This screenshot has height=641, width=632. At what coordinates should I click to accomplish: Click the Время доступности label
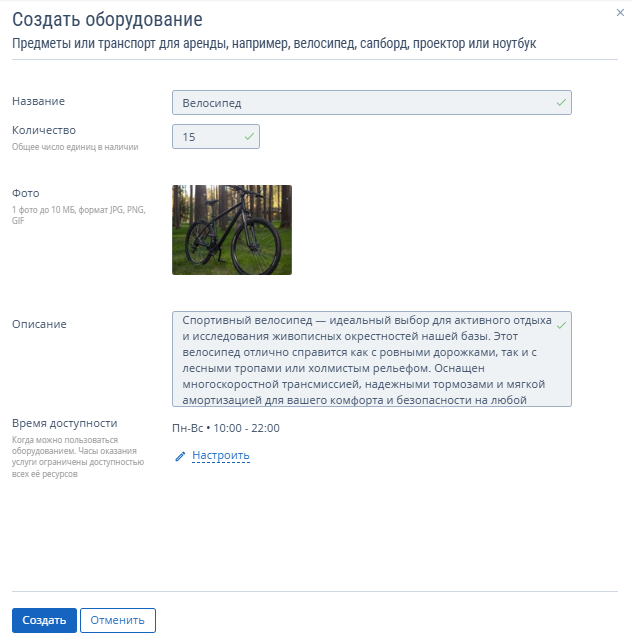point(65,423)
